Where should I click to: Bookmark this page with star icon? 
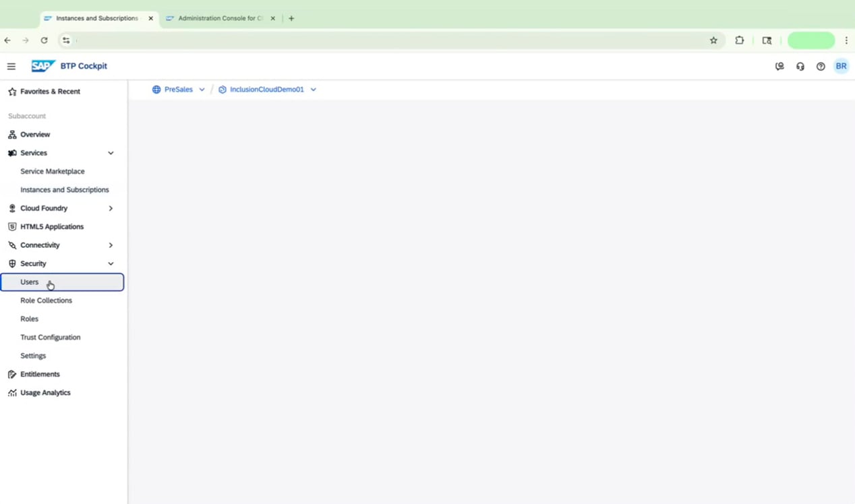(x=713, y=40)
